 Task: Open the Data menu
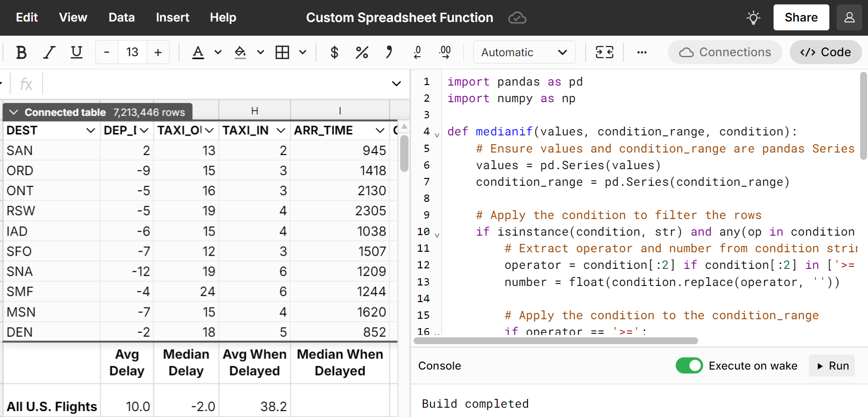click(x=121, y=18)
